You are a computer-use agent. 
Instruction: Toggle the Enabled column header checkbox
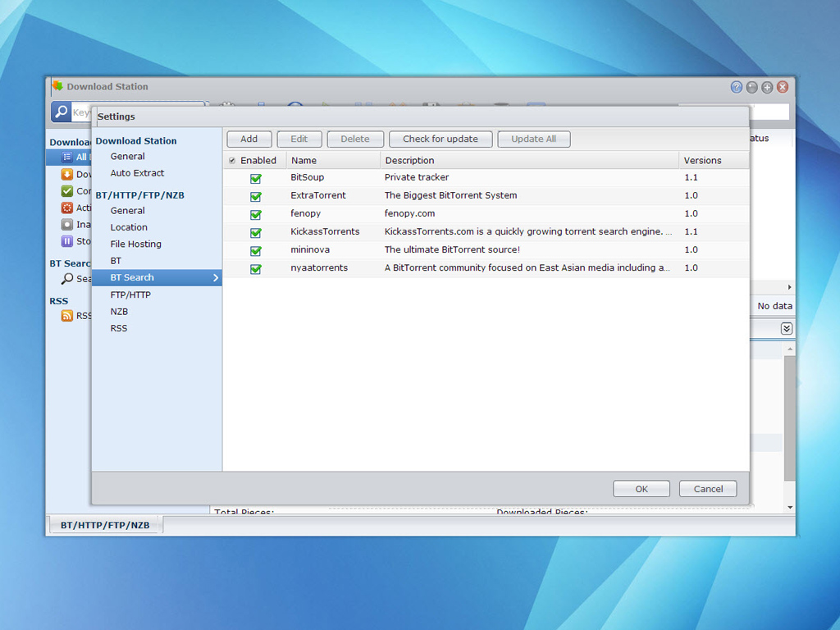click(232, 160)
